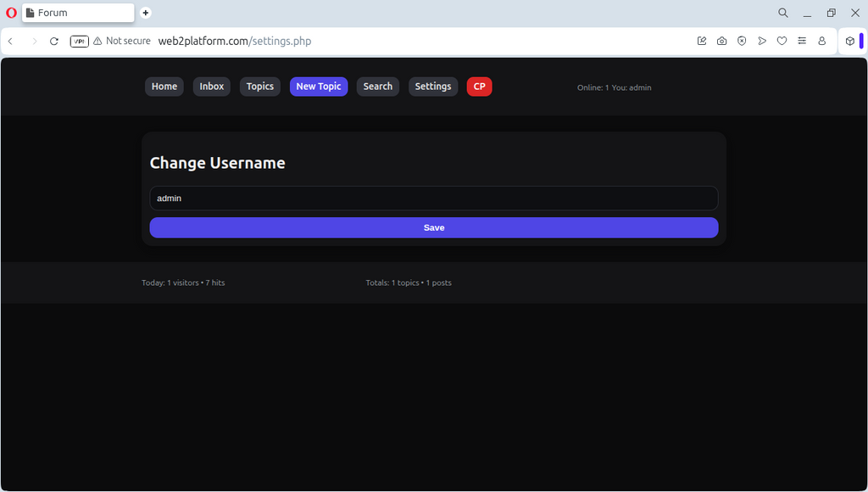Click the Opera logo menu icon
Viewport: 868px width, 492px height.
coord(11,13)
